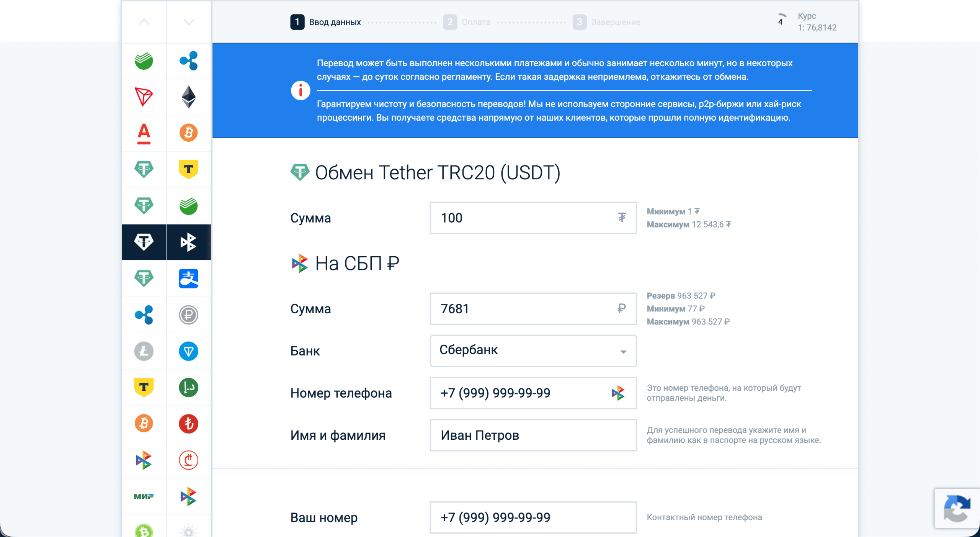Go to step 1 Ввод данных
Screen dimensions: 980x537
click(326, 22)
